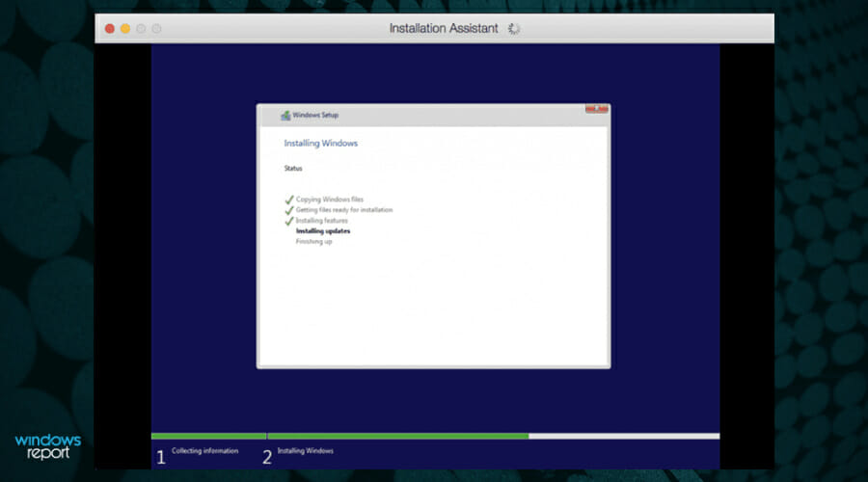The width and height of the screenshot is (868, 482).
Task: Click the Windows Setup title text
Action: click(315, 115)
